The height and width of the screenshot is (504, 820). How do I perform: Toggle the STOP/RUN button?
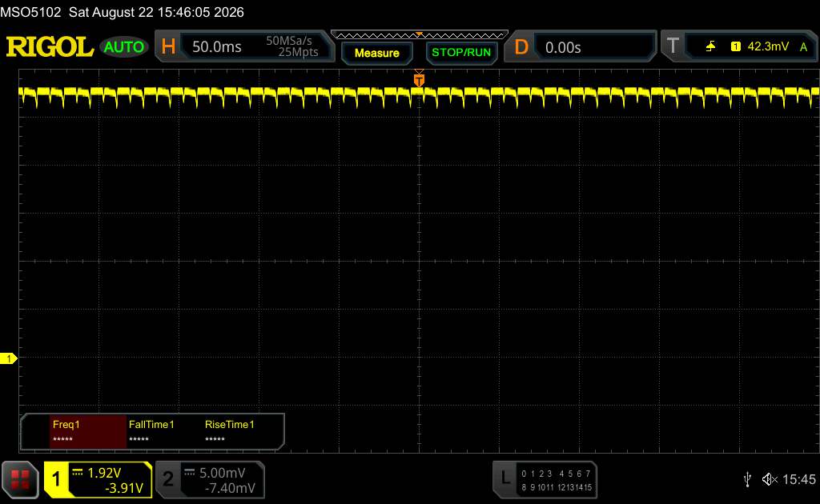coord(461,53)
